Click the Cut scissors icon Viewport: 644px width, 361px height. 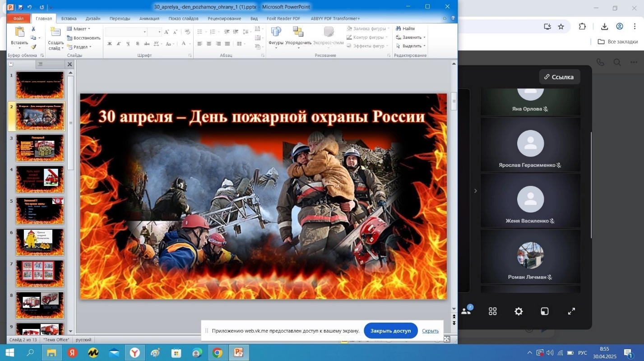point(33,29)
